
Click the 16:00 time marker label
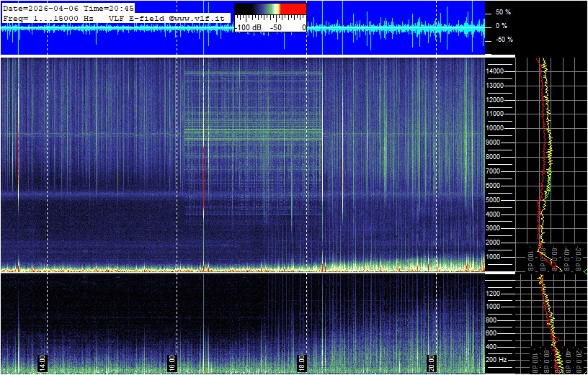coord(171,363)
